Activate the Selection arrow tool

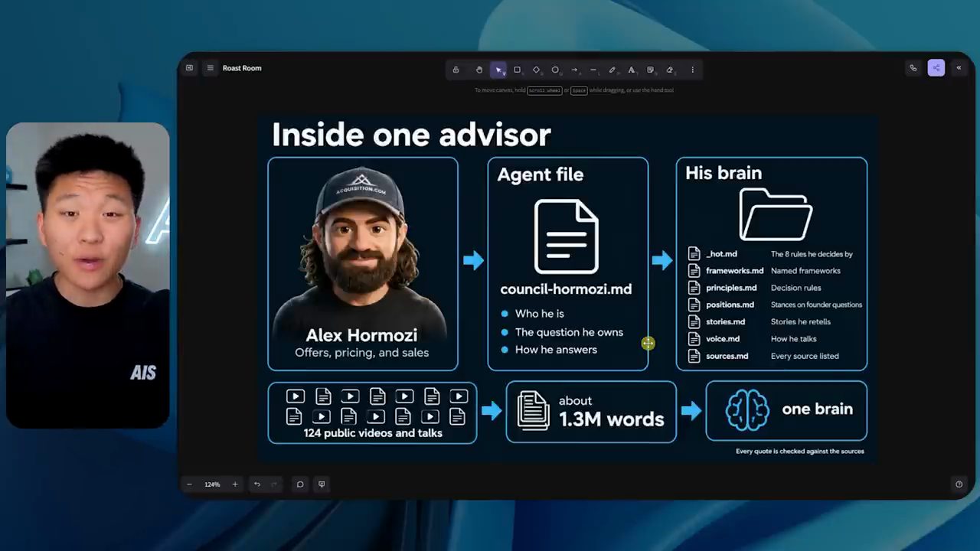[x=498, y=70]
